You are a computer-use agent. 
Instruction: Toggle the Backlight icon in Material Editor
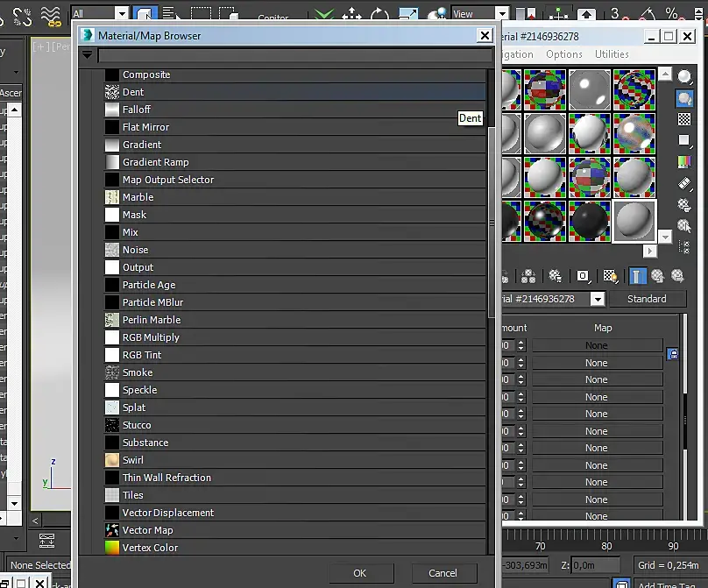point(684,98)
